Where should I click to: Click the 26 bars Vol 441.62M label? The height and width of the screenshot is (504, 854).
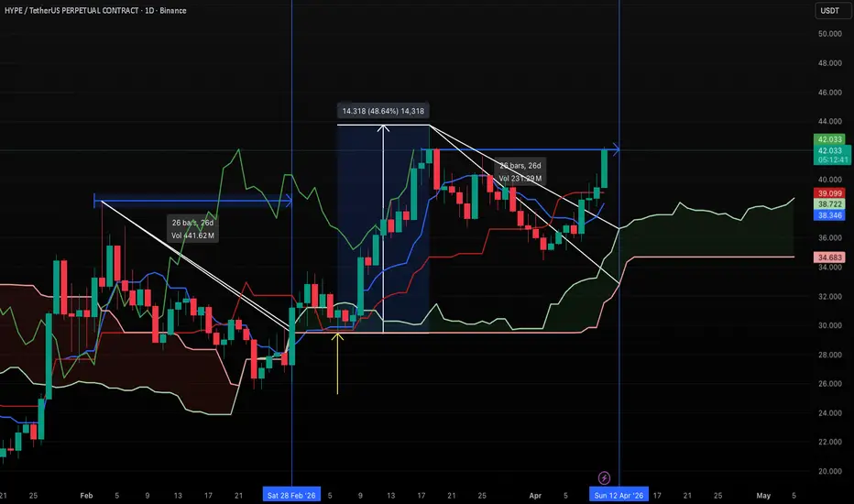192,229
